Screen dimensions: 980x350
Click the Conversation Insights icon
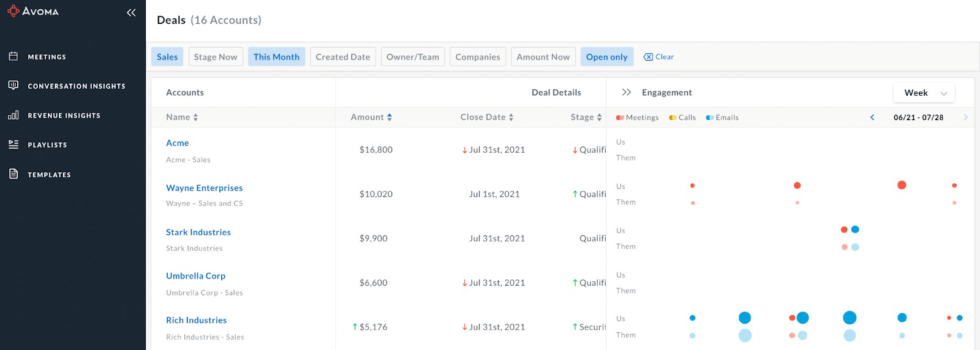(13, 85)
